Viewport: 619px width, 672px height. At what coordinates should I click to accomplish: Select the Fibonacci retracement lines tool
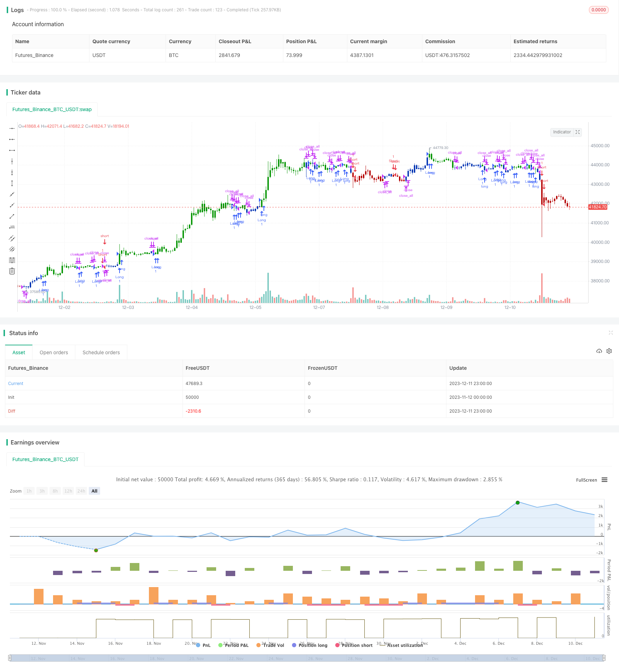coord(12,260)
